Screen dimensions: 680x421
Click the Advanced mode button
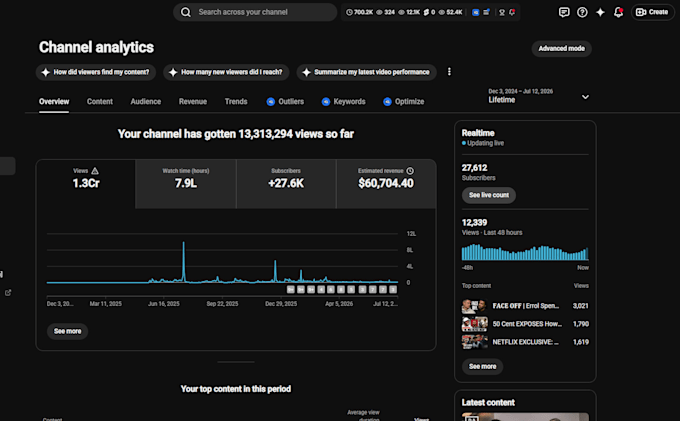coord(562,49)
